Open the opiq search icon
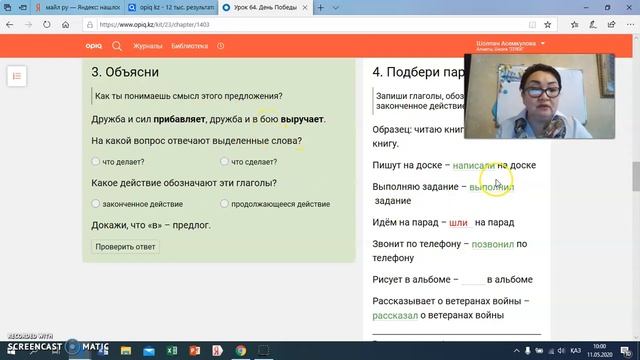 click(x=117, y=46)
